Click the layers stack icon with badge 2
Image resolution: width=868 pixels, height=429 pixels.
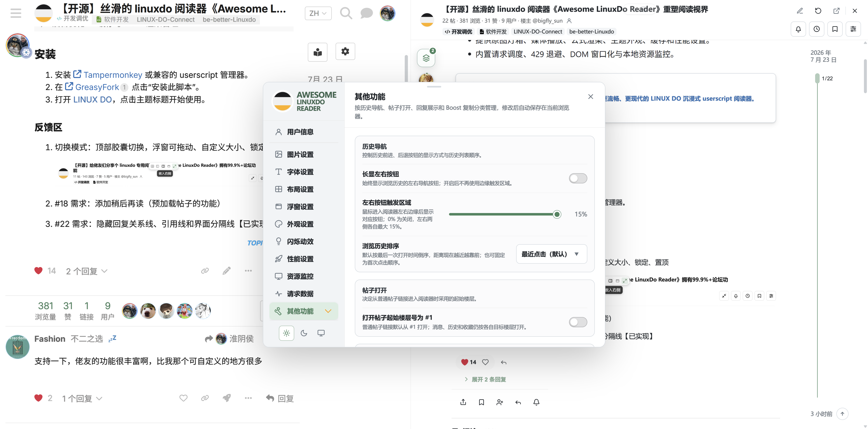click(426, 58)
